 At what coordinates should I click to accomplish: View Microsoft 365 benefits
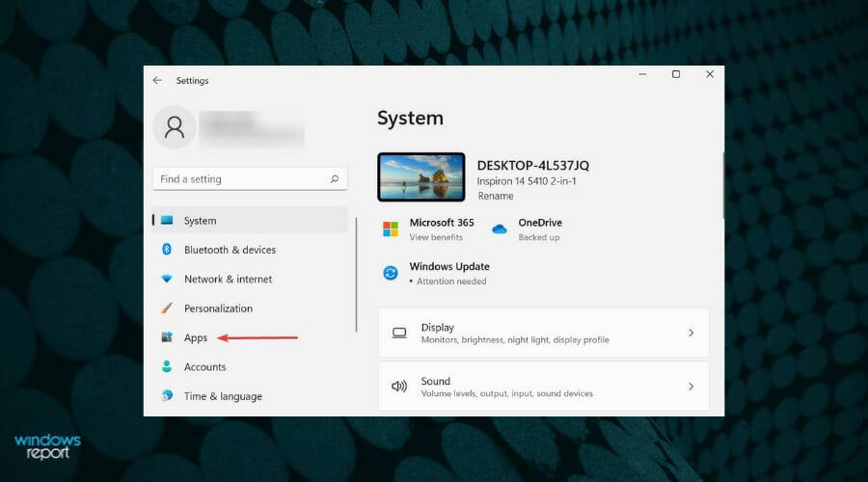pyautogui.click(x=436, y=237)
